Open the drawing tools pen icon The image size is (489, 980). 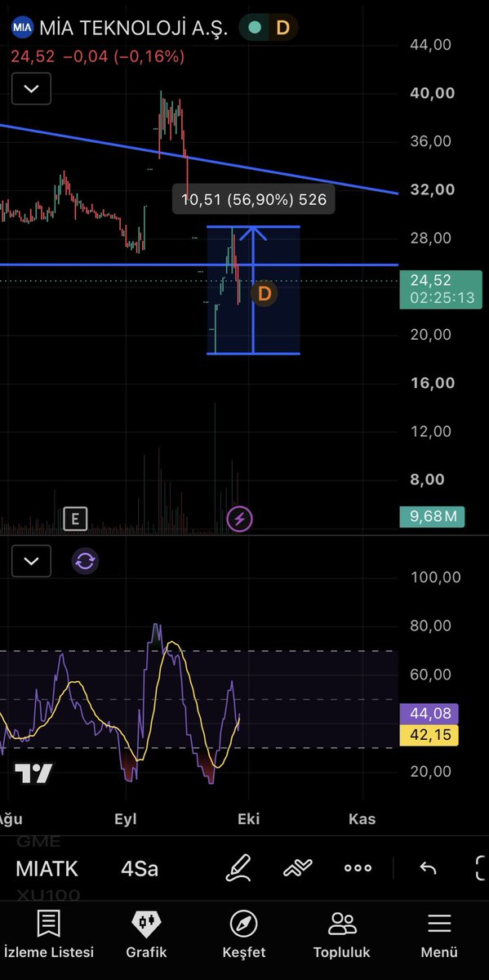(x=238, y=868)
